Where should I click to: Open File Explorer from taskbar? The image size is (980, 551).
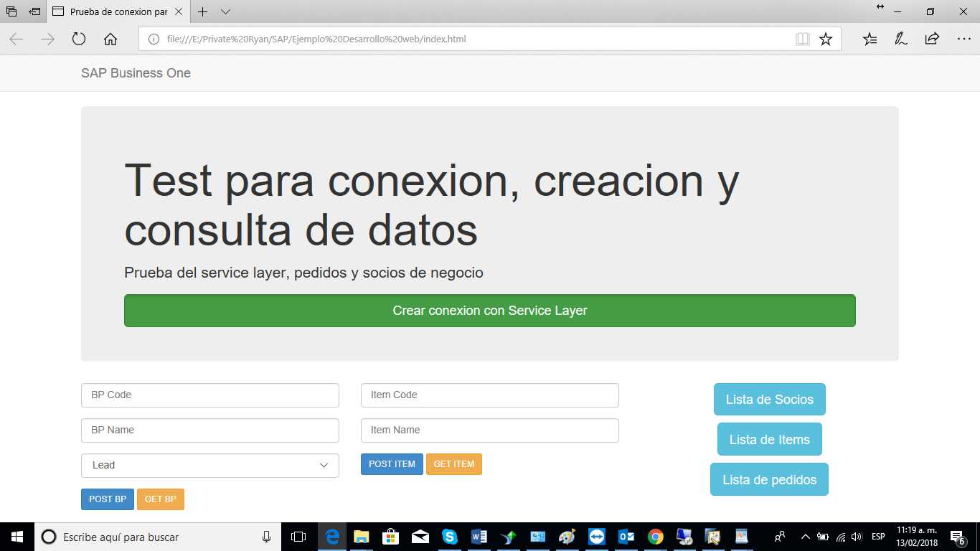coord(361,537)
